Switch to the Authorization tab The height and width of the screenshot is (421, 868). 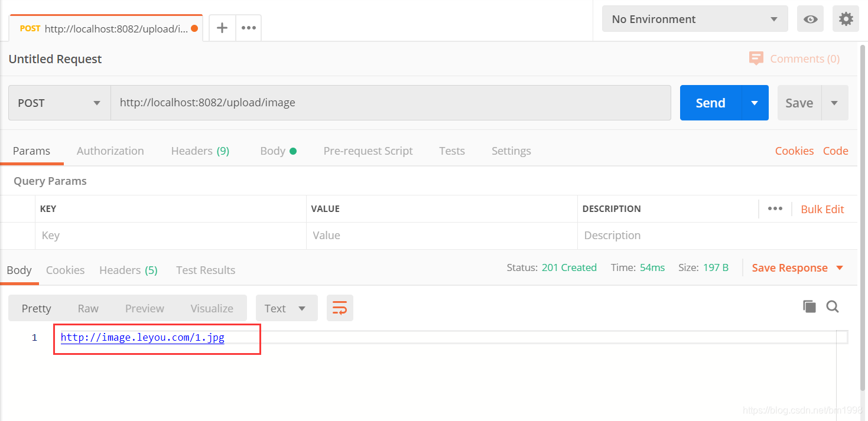pos(110,151)
